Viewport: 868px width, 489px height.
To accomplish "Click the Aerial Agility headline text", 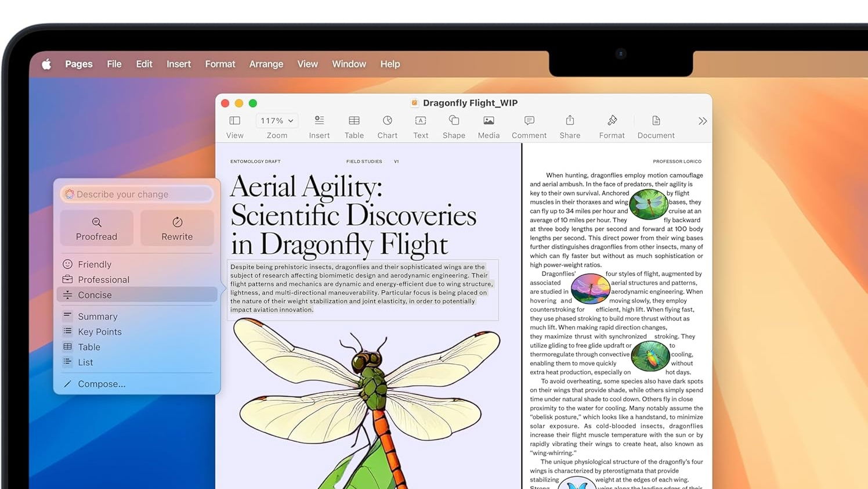I will [x=353, y=215].
